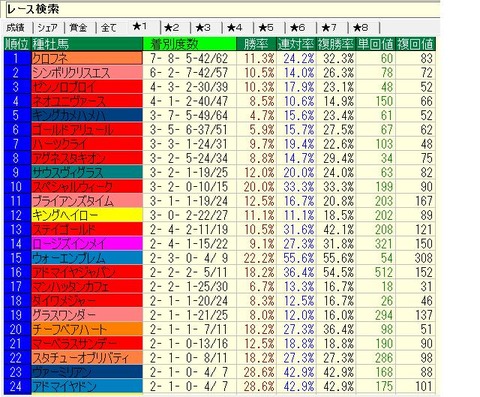Open the 賞金 tab
The height and width of the screenshot is (397, 480).
point(79,28)
